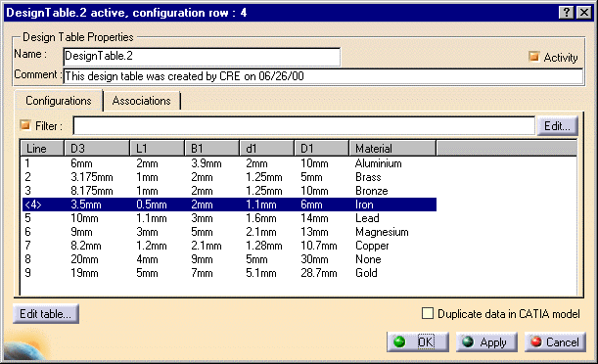The height and width of the screenshot is (364, 598).
Task: Select the Lead configuration row
Action: (229, 218)
